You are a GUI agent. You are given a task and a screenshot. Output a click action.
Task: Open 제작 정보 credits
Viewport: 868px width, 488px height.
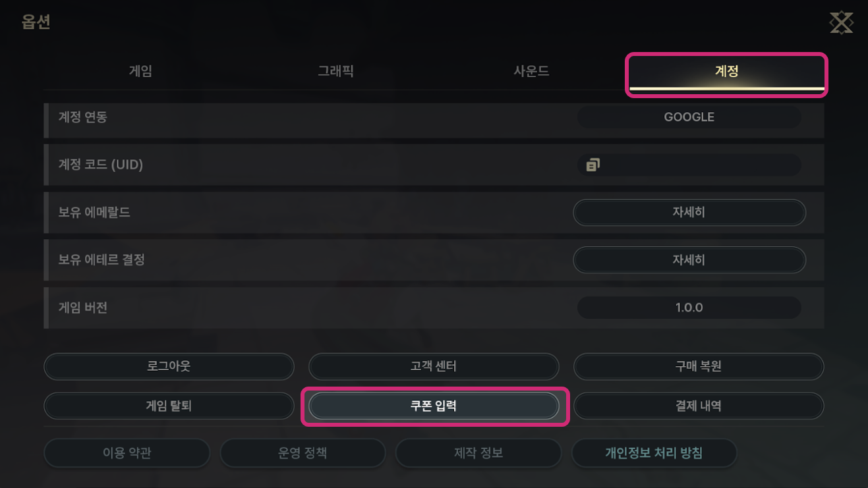pyautogui.click(x=478, y=453)
